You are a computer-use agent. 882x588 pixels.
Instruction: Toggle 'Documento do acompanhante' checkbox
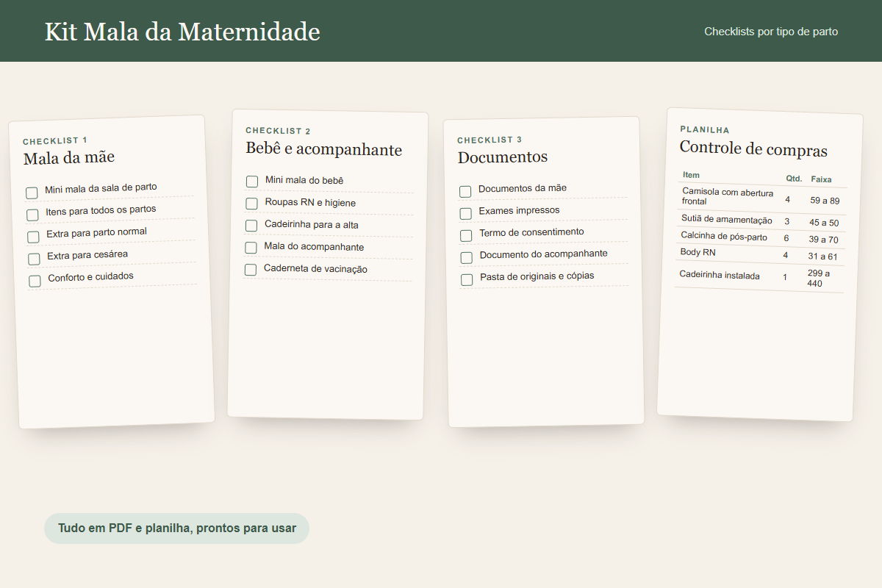click(466, 257)
